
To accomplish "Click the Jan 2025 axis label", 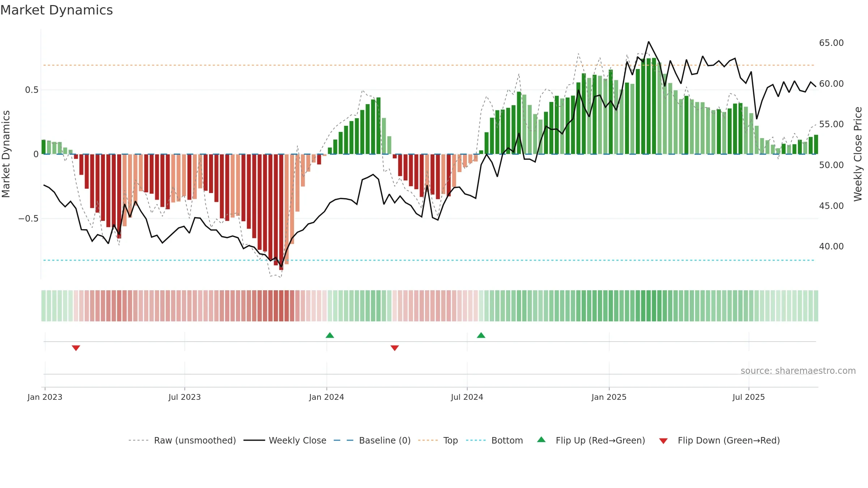I will (609, 397).
